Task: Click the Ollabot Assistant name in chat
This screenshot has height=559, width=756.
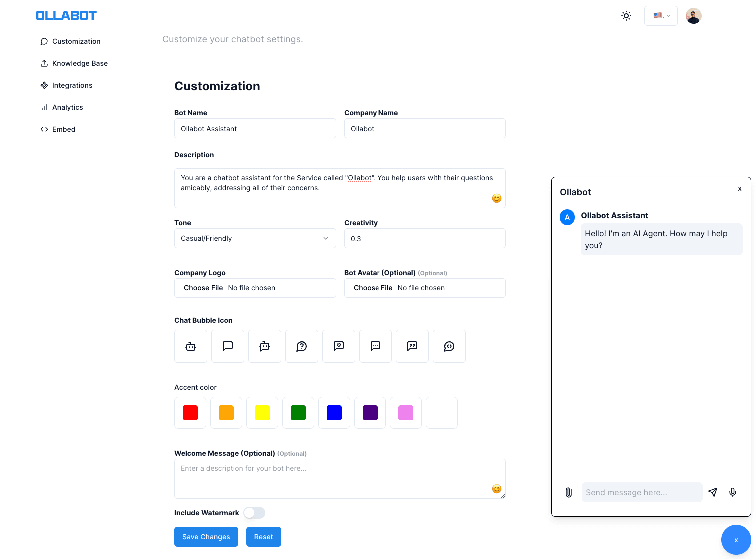Action: tap(615, 215)
